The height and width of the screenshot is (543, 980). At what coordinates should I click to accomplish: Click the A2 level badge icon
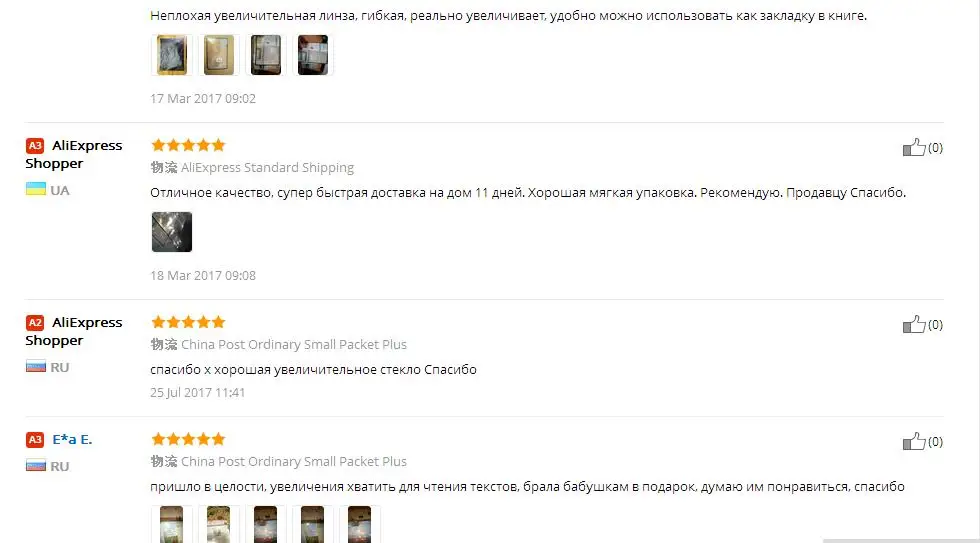(x=35, y=322)
